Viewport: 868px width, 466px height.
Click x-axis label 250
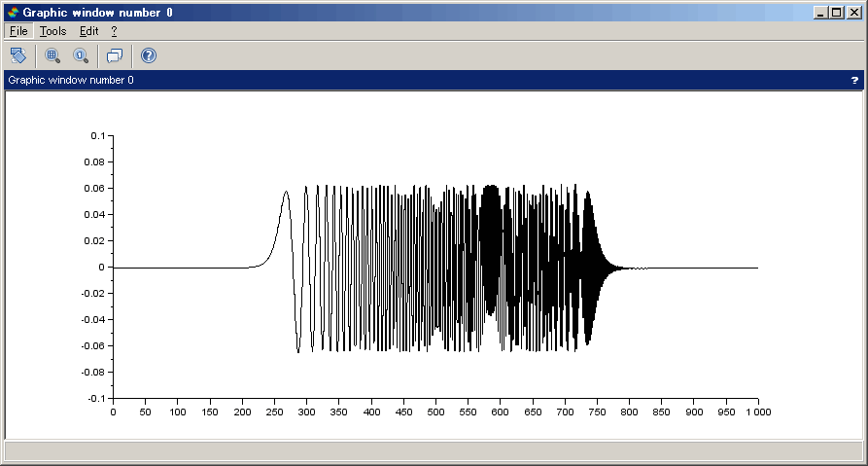(x=274, y=412)
